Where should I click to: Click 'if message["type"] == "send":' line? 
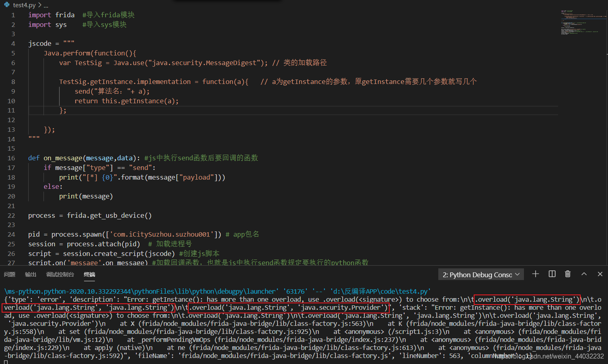tap(100, 168)
